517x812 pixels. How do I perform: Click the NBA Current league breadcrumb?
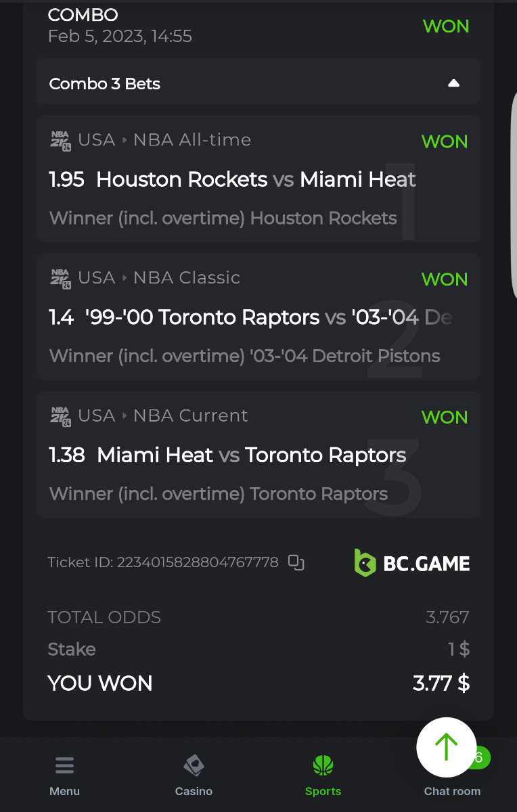pyautogui.click(x=191, y=416)
